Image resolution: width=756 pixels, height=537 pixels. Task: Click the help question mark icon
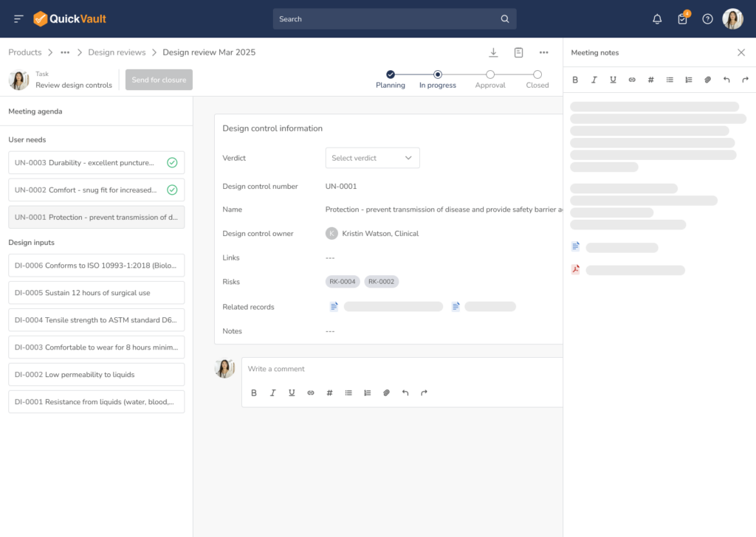pos(707,18)
